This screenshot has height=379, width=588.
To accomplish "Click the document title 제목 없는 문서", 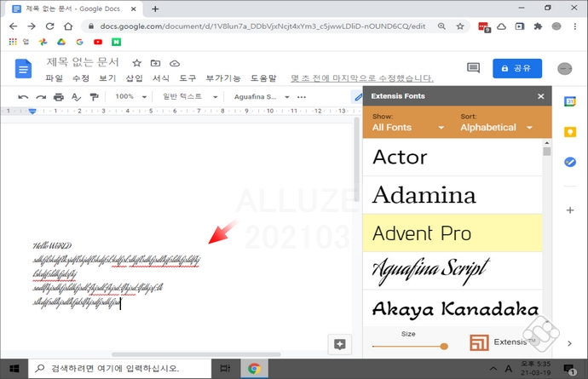I will coord(83,62).
